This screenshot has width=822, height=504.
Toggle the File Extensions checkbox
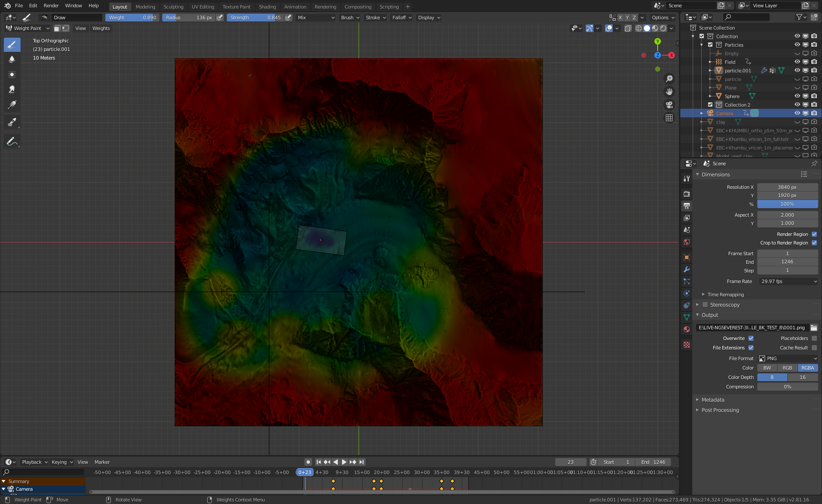(751, 348)
